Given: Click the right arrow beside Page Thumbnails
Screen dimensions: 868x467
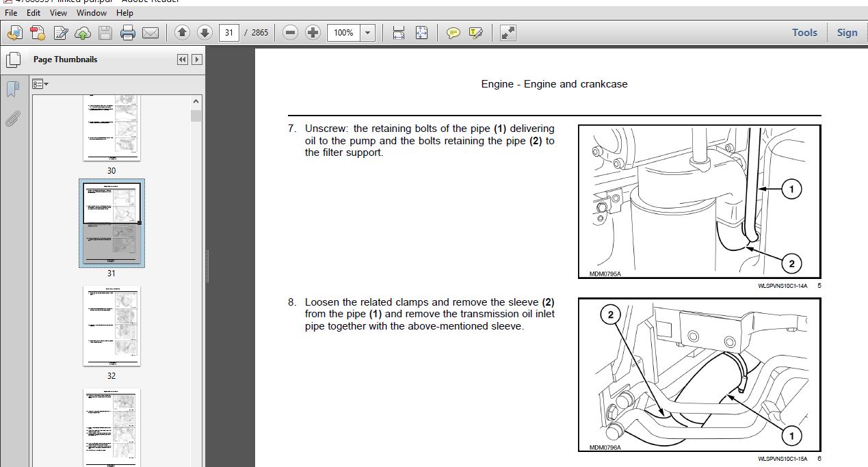Looking at the screenshot, I should pos(196,59).
